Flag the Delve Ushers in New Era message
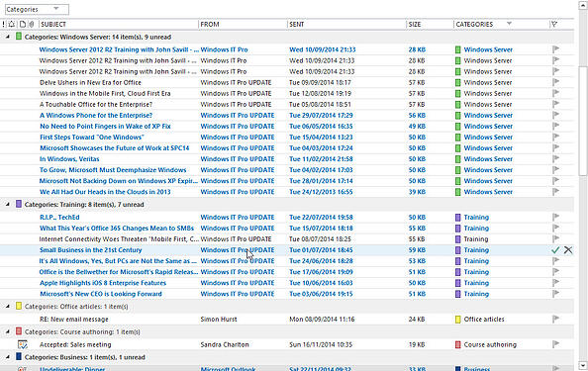 555,82
